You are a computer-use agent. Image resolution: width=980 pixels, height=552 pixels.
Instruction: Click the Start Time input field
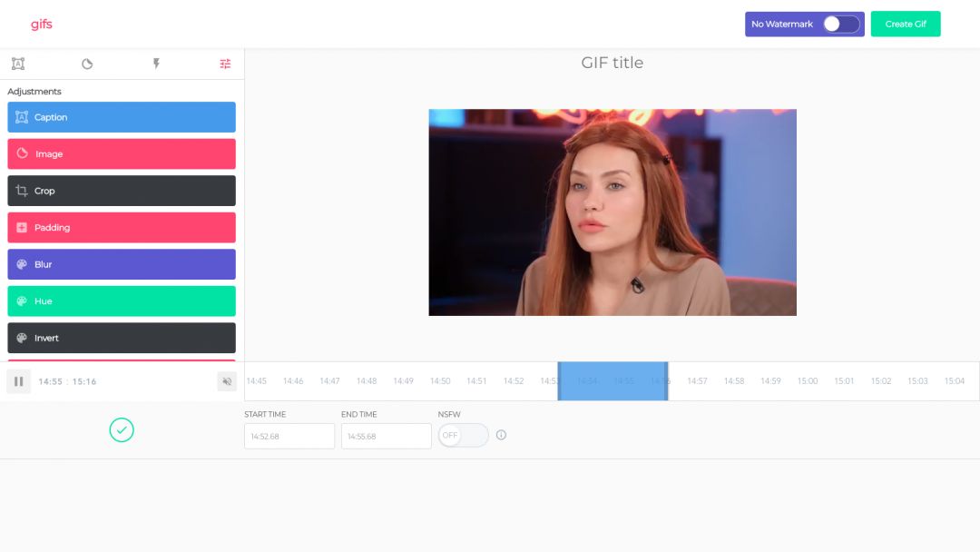click(289, 436)
